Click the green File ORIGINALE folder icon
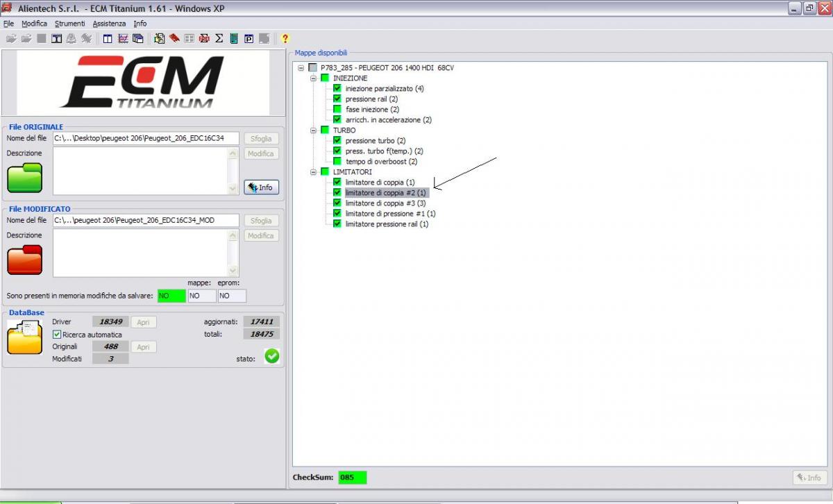The width and height of the screenshot is (833, 504). (x=24, y=178)
